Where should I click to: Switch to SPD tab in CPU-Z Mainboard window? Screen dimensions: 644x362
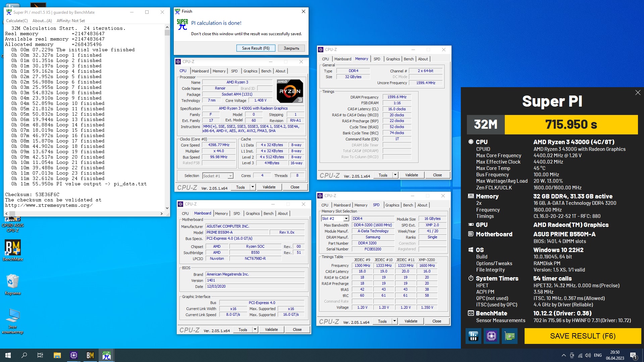point(237,214)
